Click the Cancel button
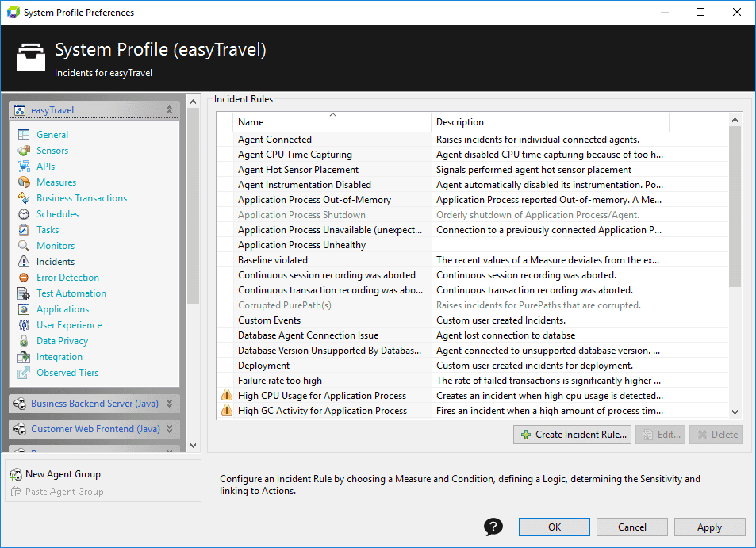This screenshot has width=756, height=548. click(632, 527)
